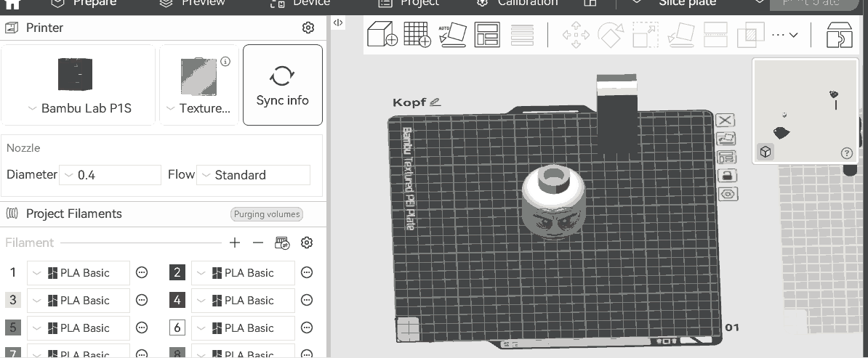The image size is (868, 358).
Task: Open filament 5 PLA Basic dropdown
Action: [78, 328]
